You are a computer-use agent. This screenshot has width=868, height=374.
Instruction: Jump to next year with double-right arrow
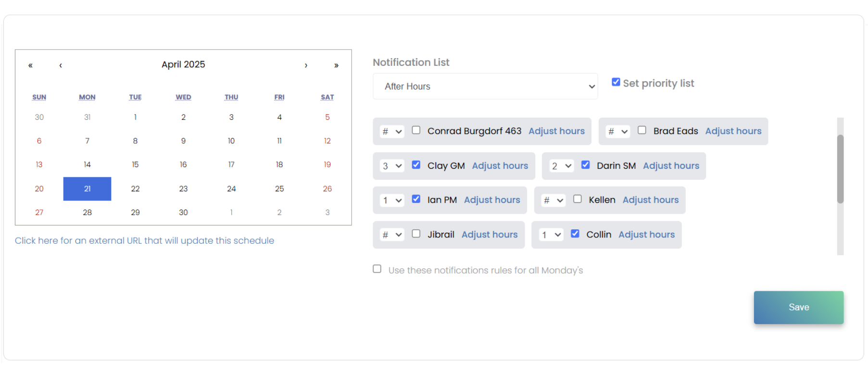click(336, 65)
